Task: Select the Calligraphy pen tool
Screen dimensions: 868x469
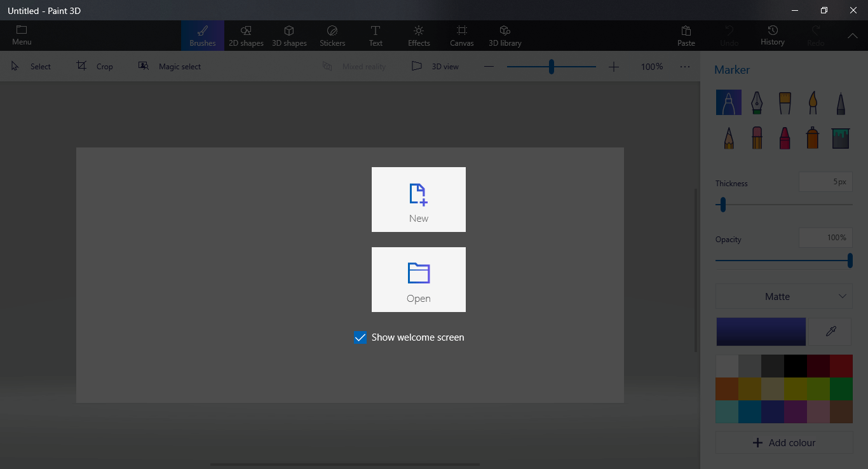Action: pos(756,102)
